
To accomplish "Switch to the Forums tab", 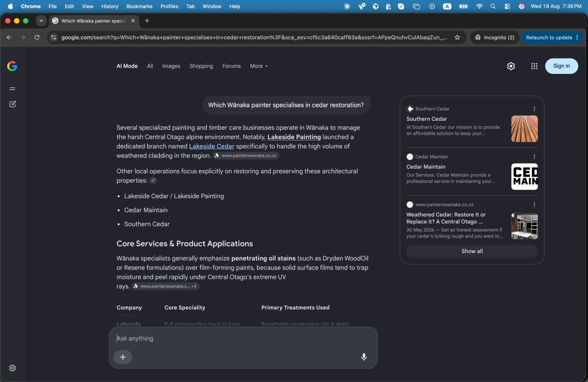I will click(x=231, y=66).
